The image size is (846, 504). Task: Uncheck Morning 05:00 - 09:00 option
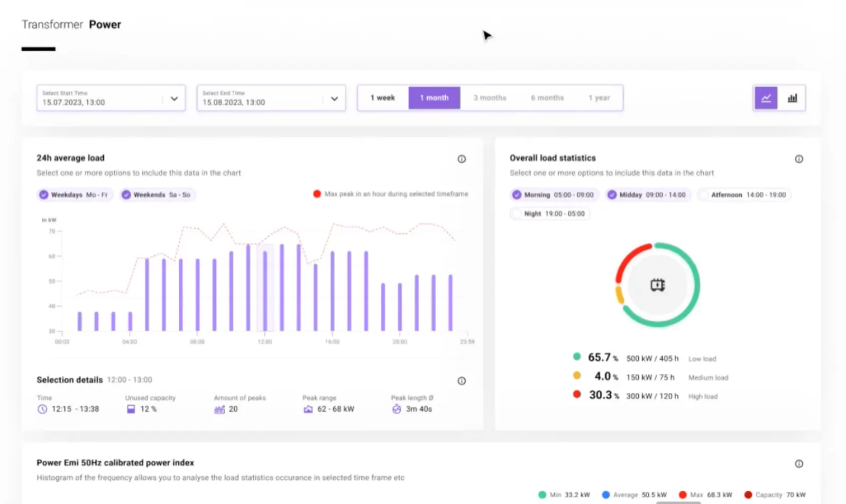click(x=554, y=195)
